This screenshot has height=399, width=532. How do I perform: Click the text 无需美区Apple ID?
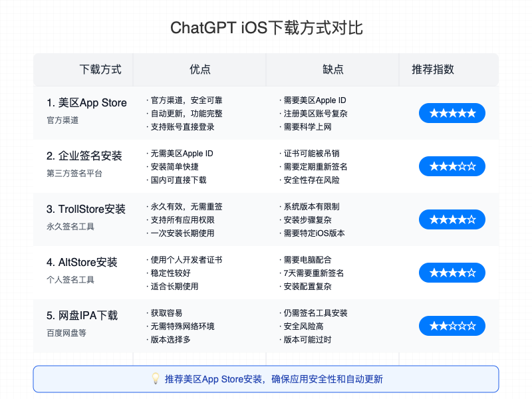click(182, 154)
